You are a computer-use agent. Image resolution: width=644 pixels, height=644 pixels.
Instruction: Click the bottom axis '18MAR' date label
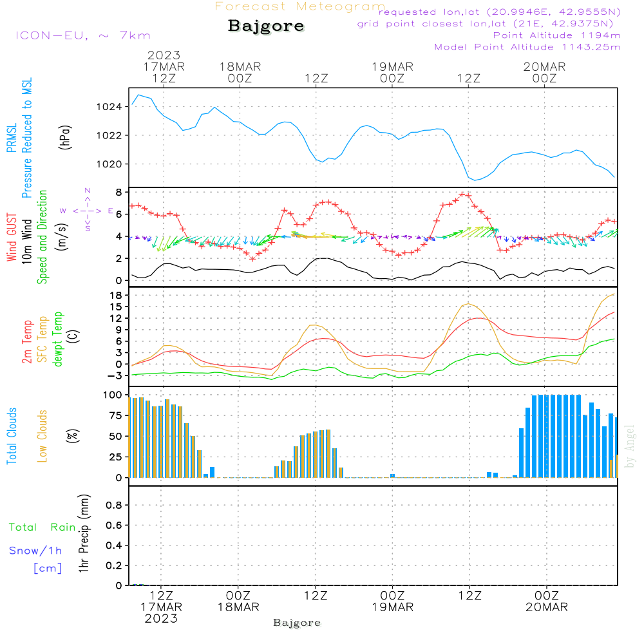(238, 607)
